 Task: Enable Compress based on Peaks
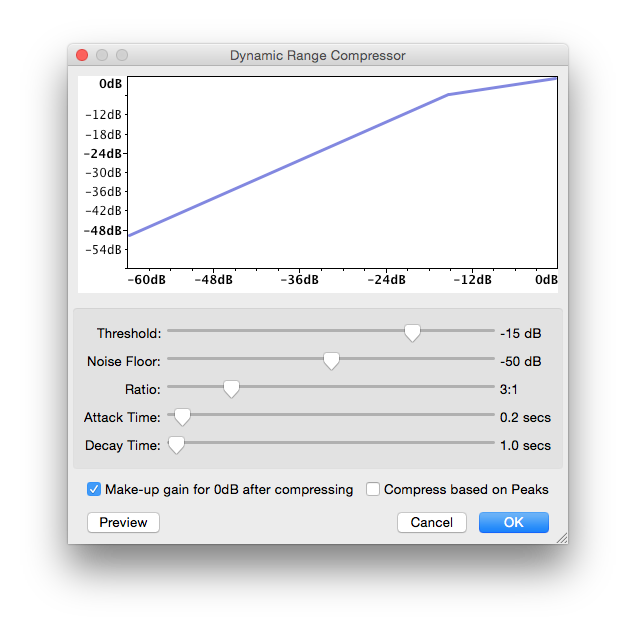373,490
